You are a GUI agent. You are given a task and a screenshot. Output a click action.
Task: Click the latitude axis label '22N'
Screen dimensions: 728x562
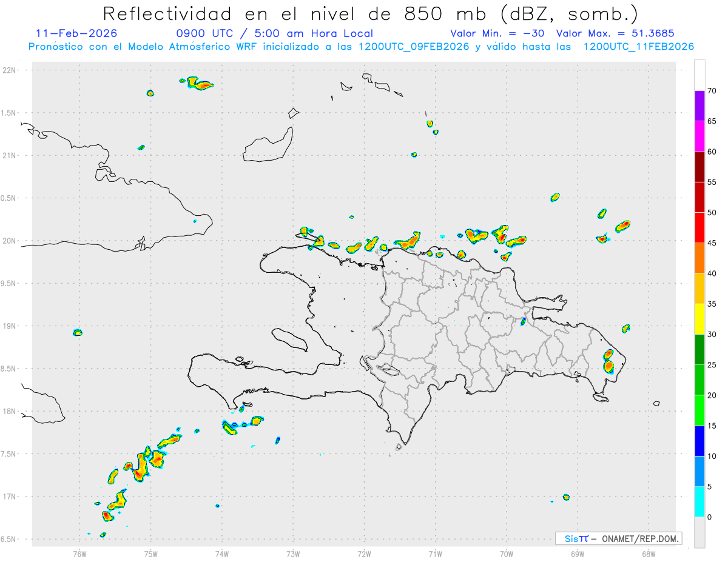click(10, 70)
